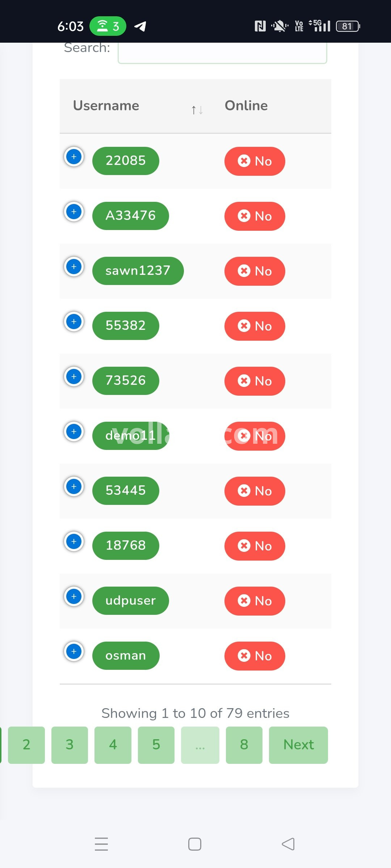The height and width of the screenshot is (868, 391).
Task: Jump to last page 8
Action: pos(244,745)
